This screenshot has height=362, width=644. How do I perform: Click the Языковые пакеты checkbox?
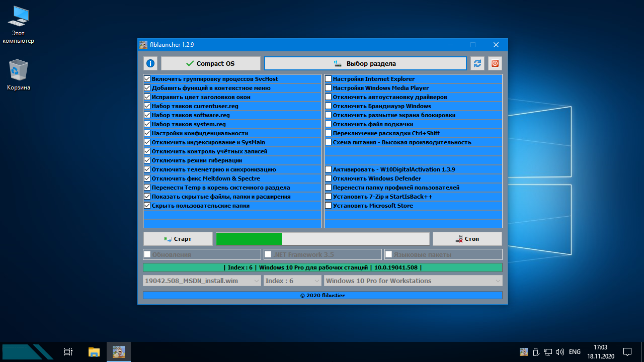pyautogui.click(x=389, y=254)
